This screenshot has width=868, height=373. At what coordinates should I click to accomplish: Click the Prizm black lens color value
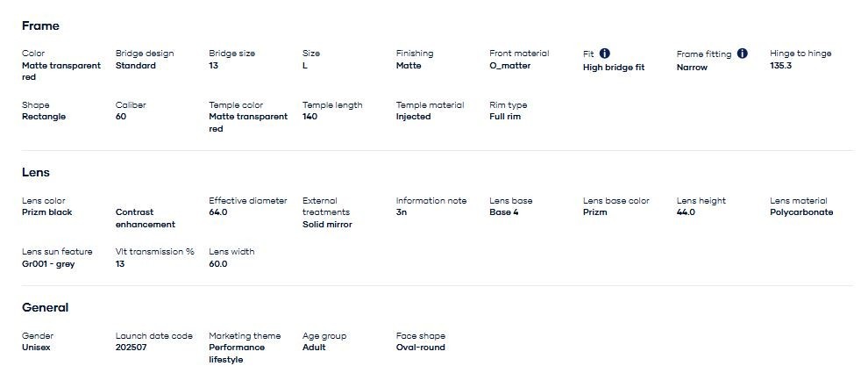tap(47, 212)
